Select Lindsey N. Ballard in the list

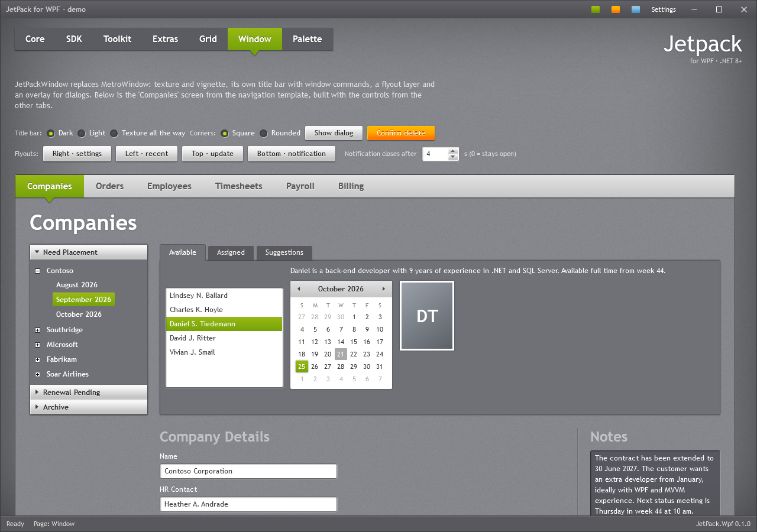pos(224,296)
